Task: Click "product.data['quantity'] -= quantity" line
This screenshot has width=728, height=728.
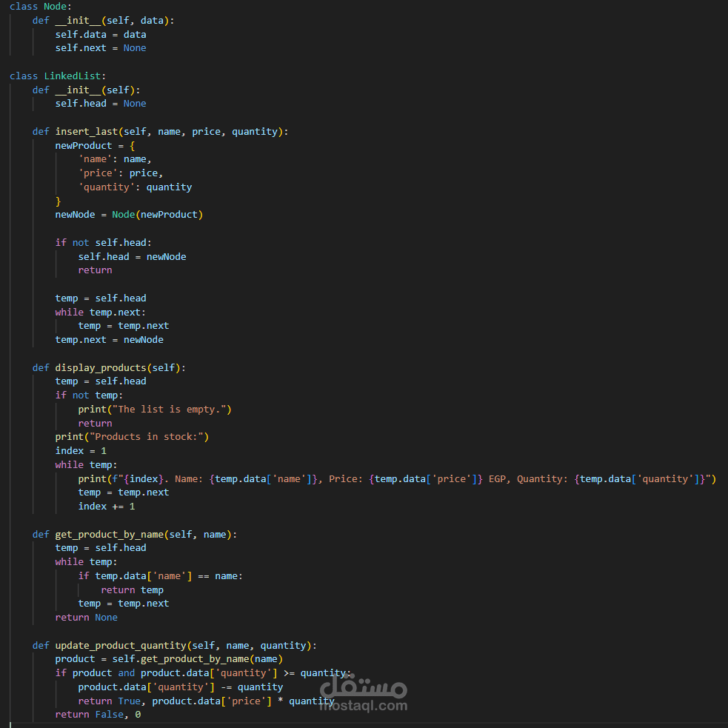Action: tap(180, 687)
